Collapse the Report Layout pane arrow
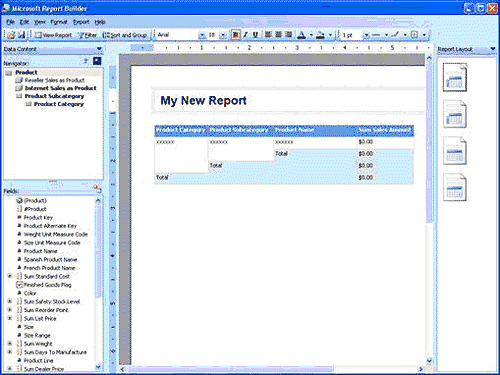The image size is (500, 375). click(493, 49)
